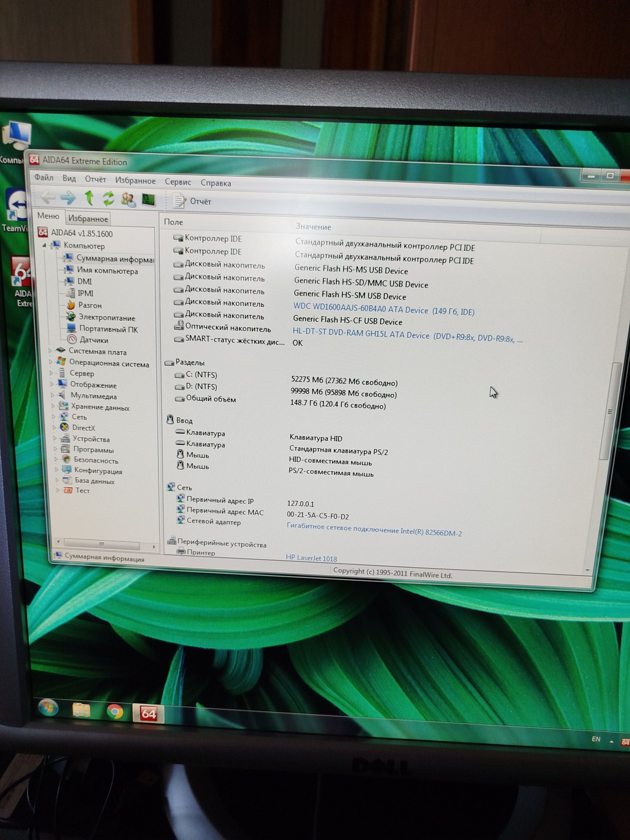
Task: Open the Сервис menu
Action: [178, 182]
